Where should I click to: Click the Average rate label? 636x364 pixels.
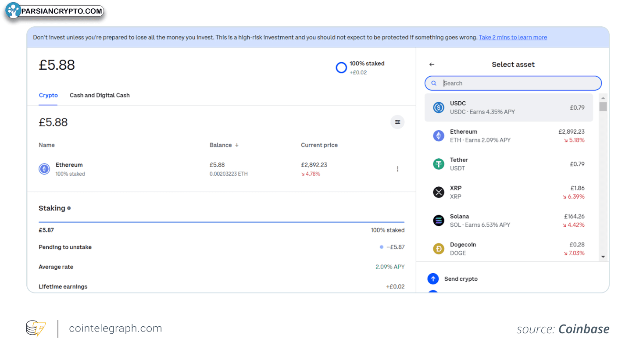56,267
